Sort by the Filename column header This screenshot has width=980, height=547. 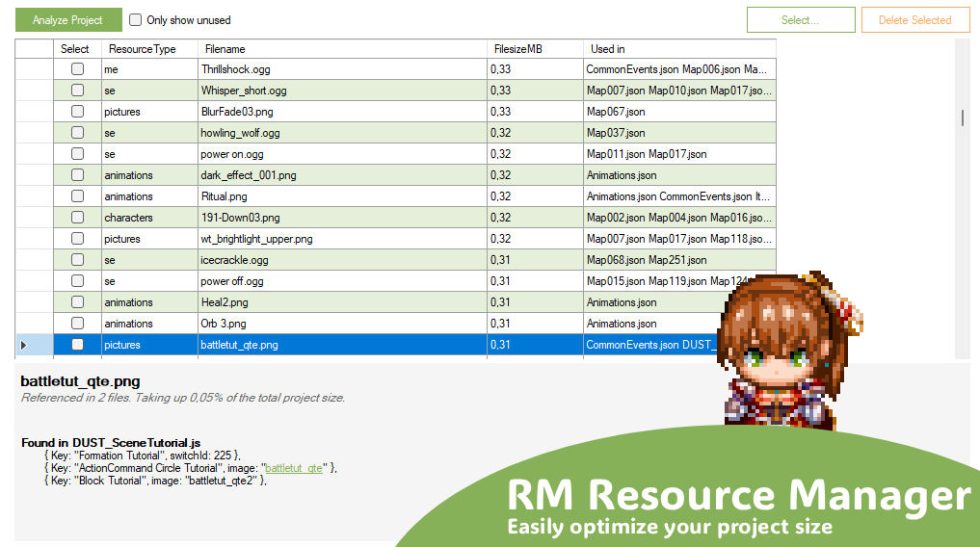coord(342,49)
